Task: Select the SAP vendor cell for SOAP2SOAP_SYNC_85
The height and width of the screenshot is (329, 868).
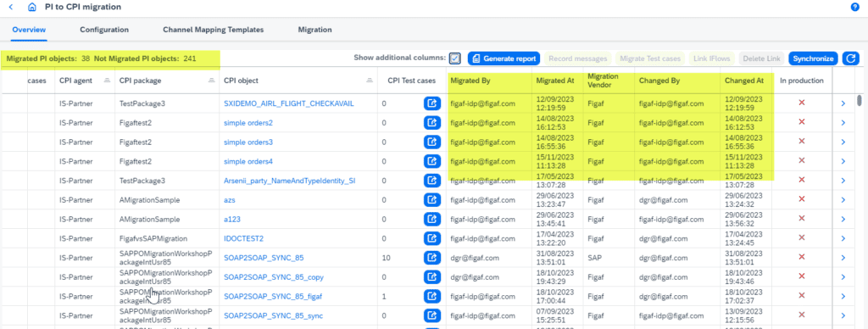Action: (x=594, y=258)
